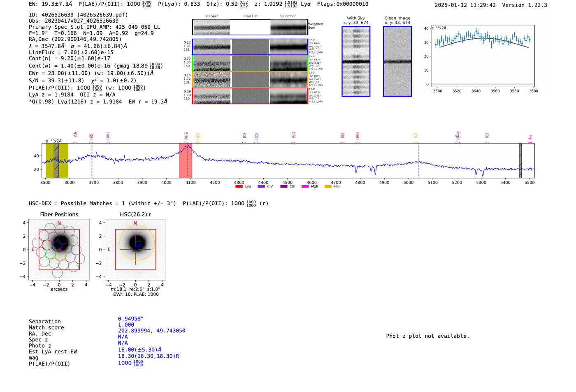Open the With Sky image cutout

(x=356, y=61)
